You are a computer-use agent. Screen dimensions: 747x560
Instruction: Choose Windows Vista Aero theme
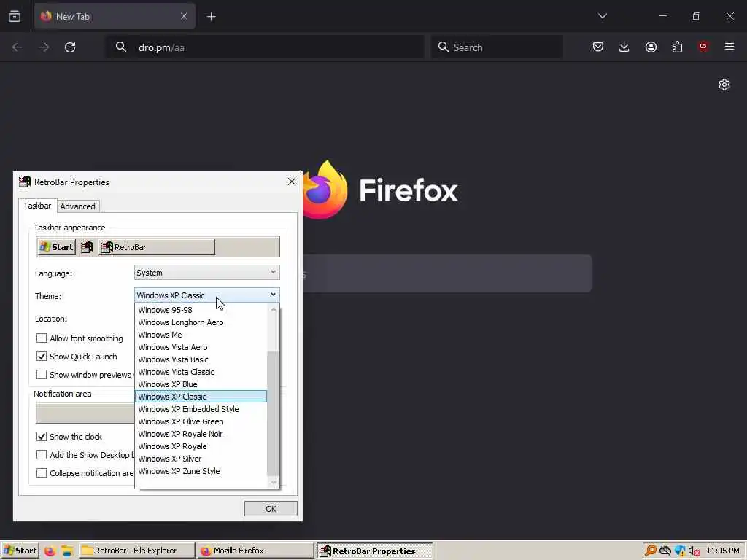[x=201, y=347]
